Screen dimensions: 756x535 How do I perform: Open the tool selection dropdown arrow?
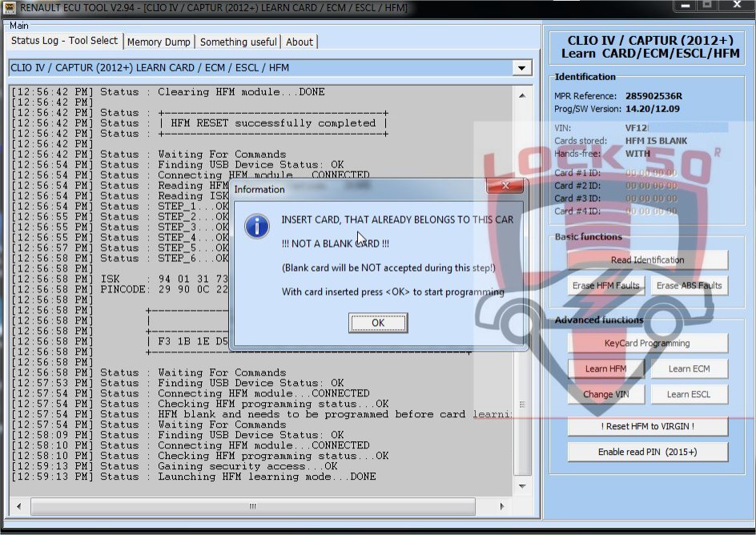(522, 69)
